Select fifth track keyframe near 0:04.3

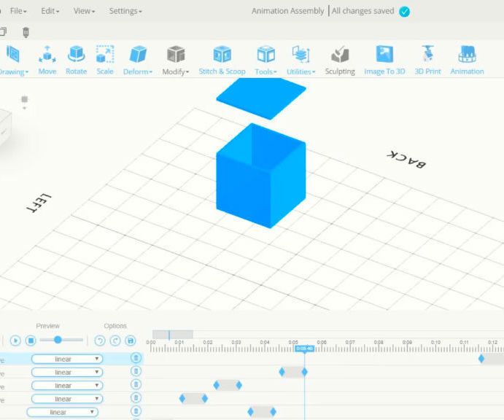pyautogui.click(x=274, y=412)
